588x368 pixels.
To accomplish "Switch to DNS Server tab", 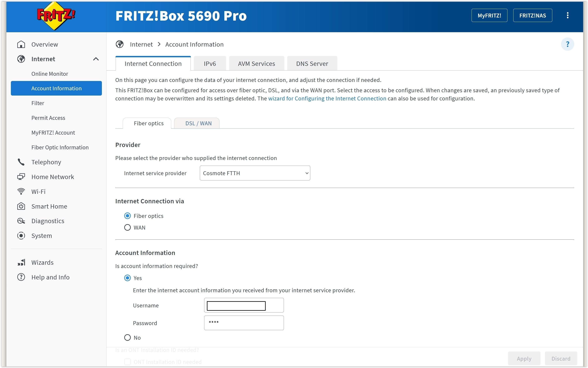I will pyautogui.click(x=312, y=64).
